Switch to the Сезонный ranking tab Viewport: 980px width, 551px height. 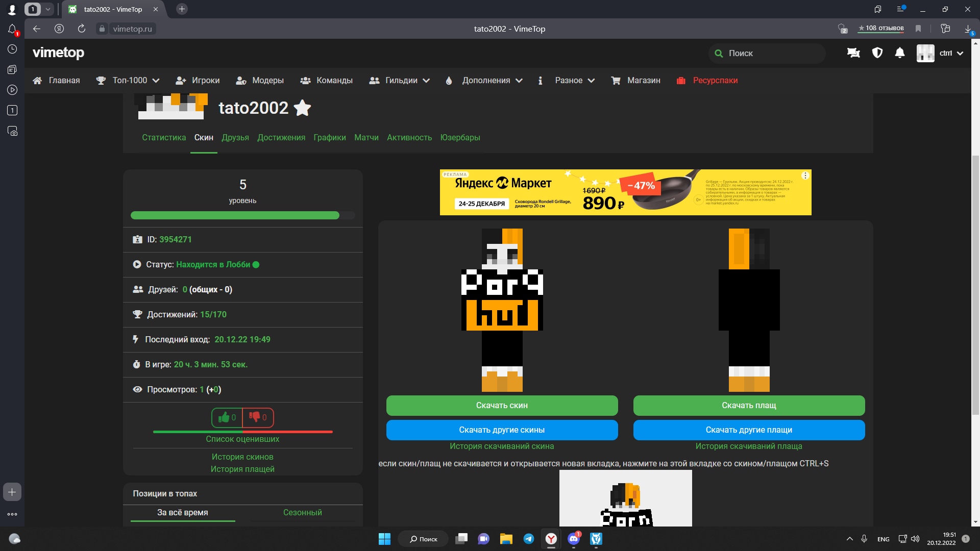click(302, 512)
